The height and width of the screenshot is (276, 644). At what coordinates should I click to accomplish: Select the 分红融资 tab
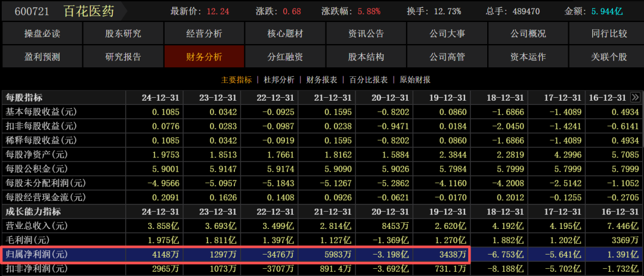285,57
